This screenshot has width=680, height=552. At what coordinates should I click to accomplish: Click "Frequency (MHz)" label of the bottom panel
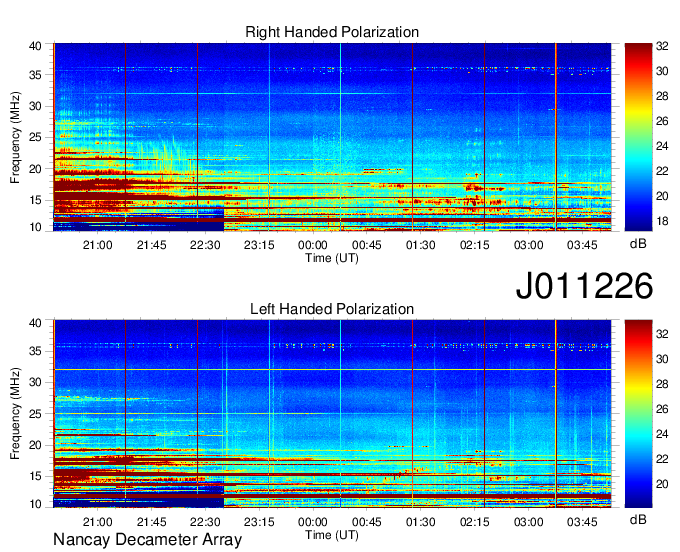click(x=15, y=414)
